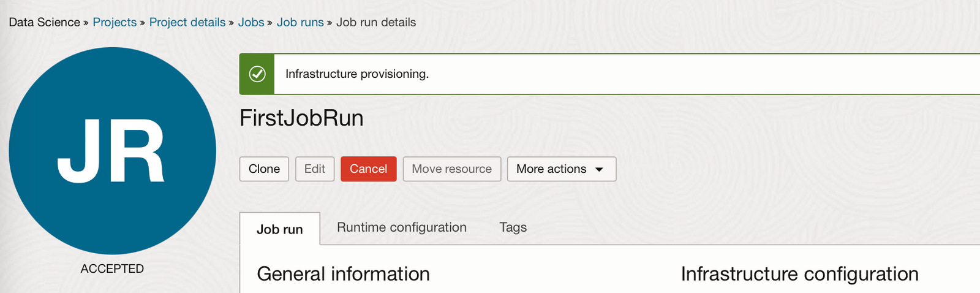Click the Edit button

[315, 169]
